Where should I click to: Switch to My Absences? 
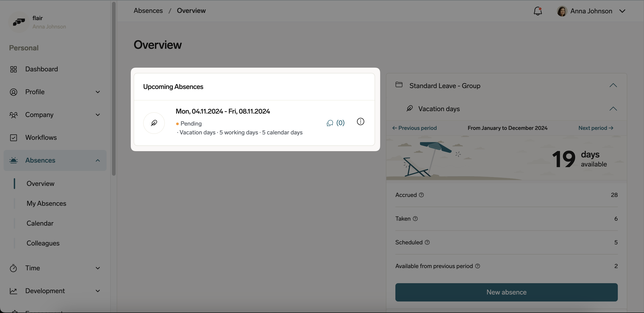(47, 203)
